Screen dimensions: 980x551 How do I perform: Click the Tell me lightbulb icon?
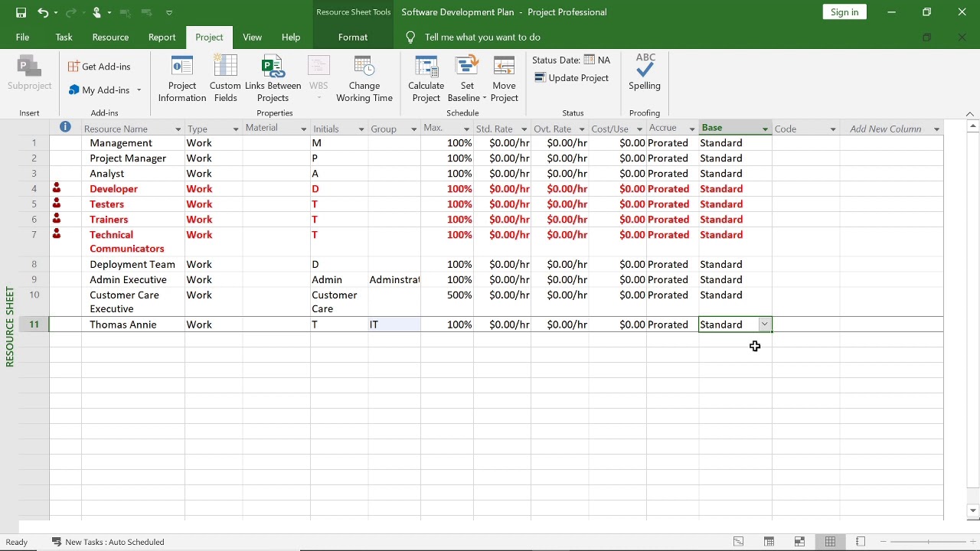pos(410,37)
